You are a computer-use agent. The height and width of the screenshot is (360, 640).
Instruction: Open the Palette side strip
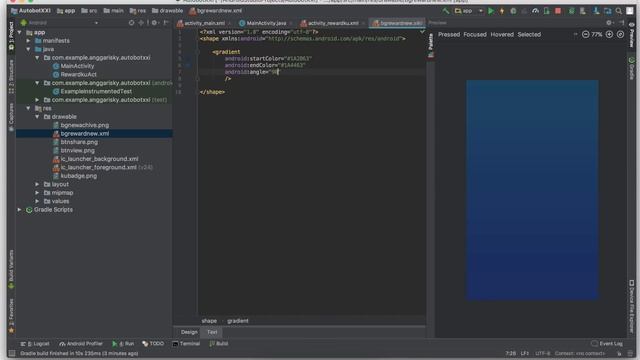click(x=431, y=46)
